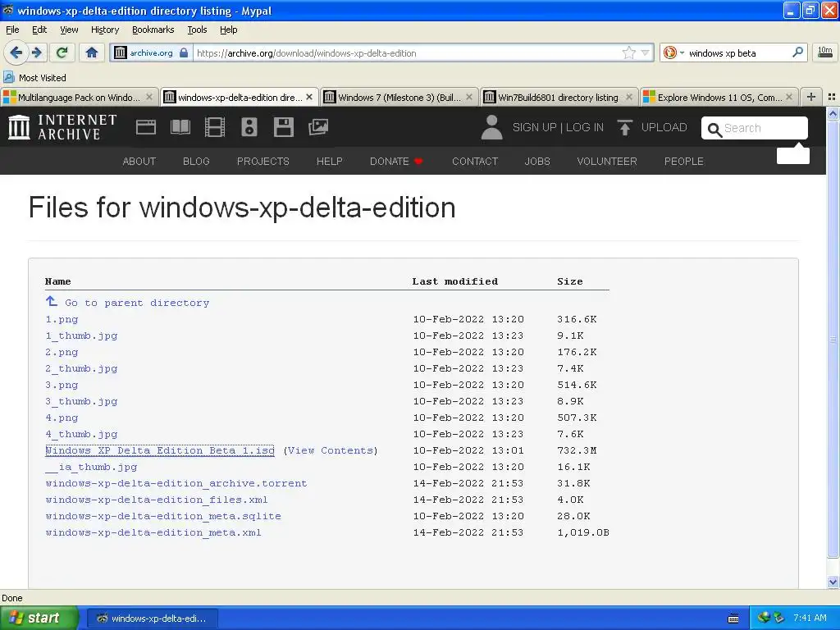Go forward using the browser forward arrow
840x630 pixels.
coord(36,52)
